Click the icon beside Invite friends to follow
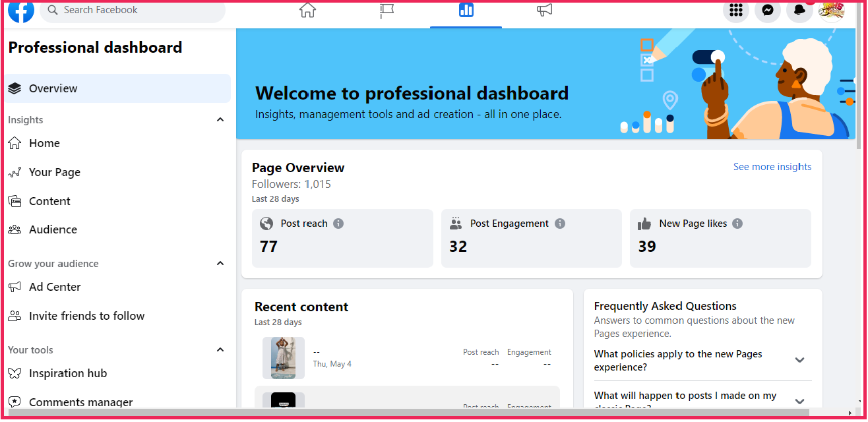 click(15, 316)
